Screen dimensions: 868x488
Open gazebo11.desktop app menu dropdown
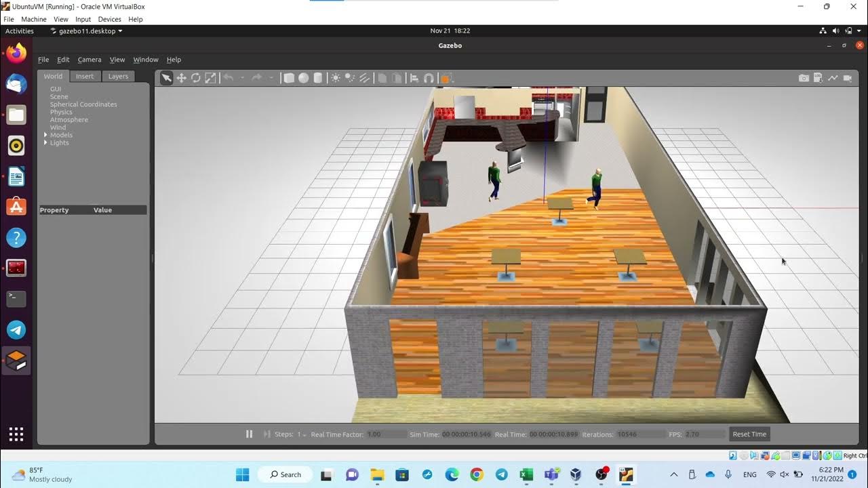tap(86, 30)
